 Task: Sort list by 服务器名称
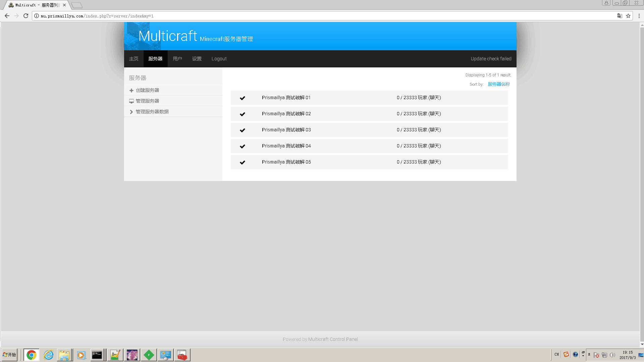coord(498,84)
